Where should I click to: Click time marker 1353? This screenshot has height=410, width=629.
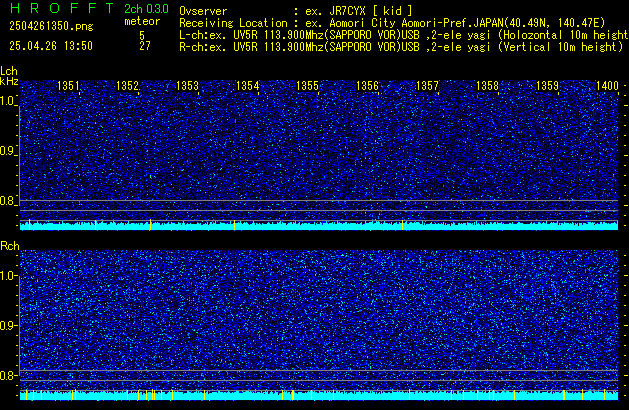[187, 86]
